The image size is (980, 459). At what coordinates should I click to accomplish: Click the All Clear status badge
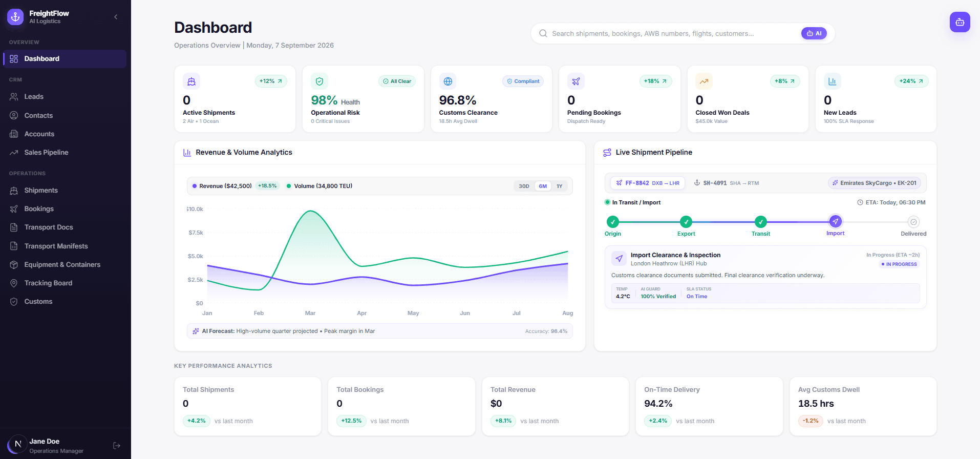point(397,81)
